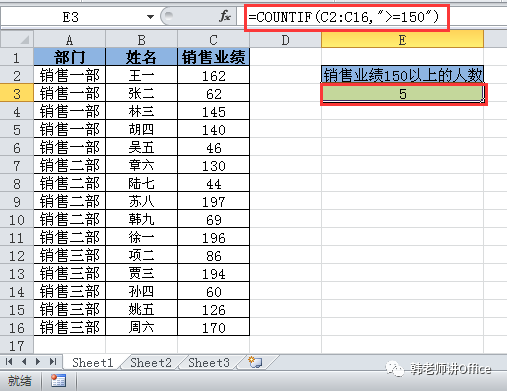
Task: Select the cell with name 韩九
Action: (141, 219)
